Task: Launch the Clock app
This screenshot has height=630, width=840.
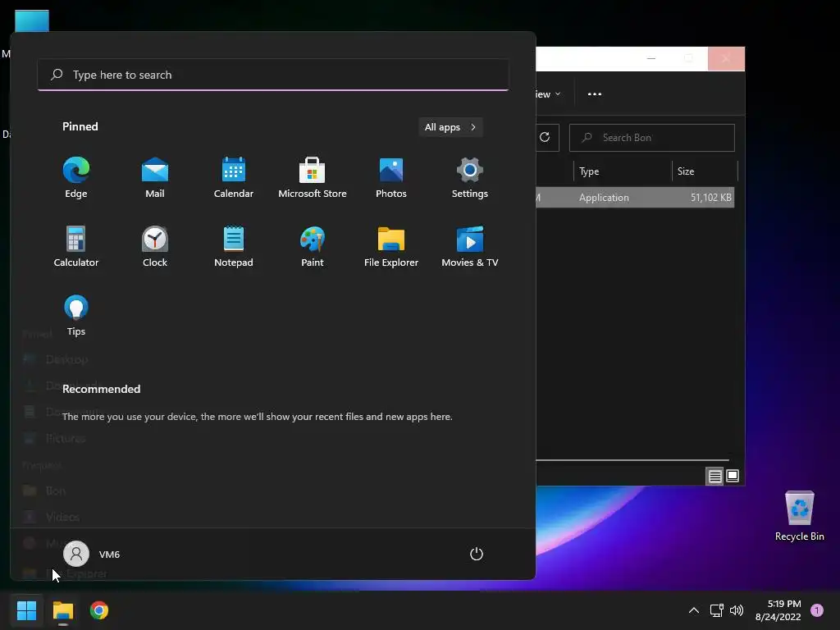Action: tap(155, 247)
